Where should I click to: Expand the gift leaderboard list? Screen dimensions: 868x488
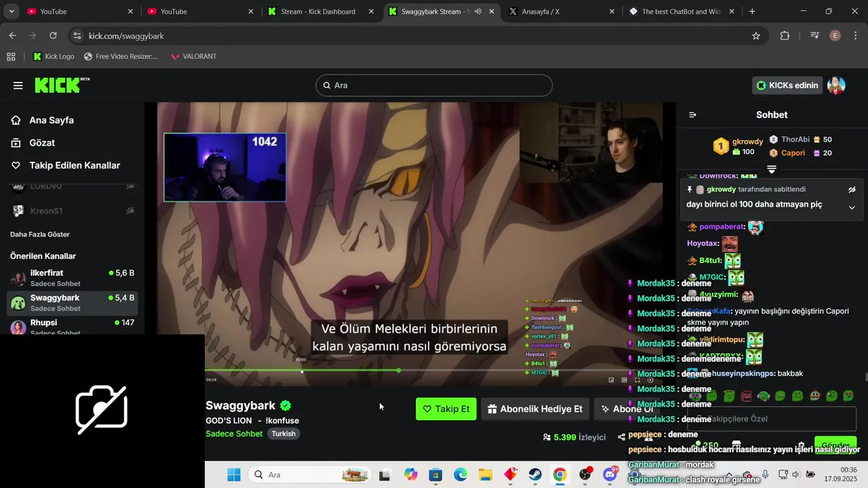(772, 169)
